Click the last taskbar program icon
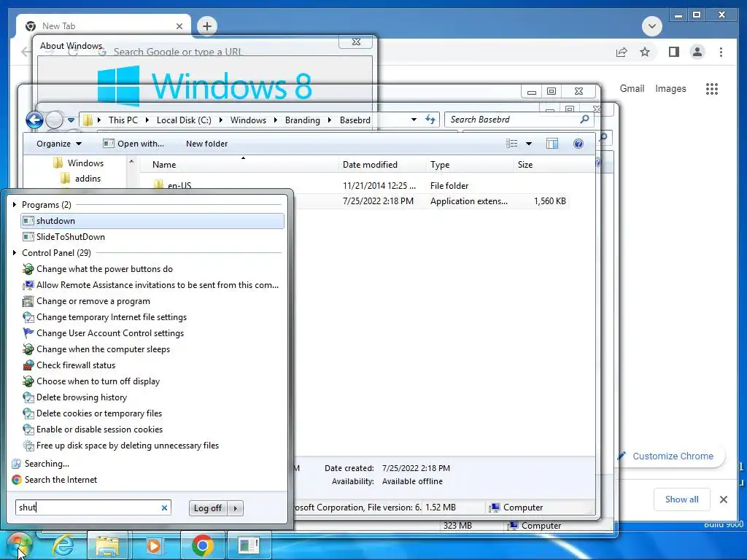Viewport: 747px width, 560px height. (x=249, y=545)
